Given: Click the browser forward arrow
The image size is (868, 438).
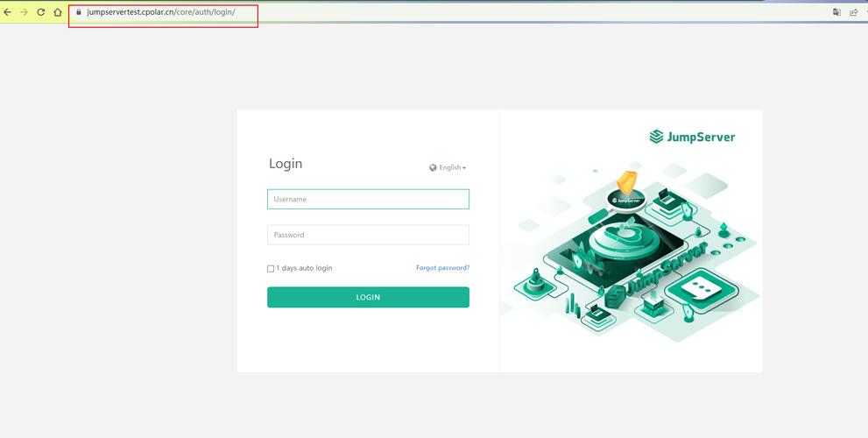Looking at the screenshot, I should (x=24, y=12).
